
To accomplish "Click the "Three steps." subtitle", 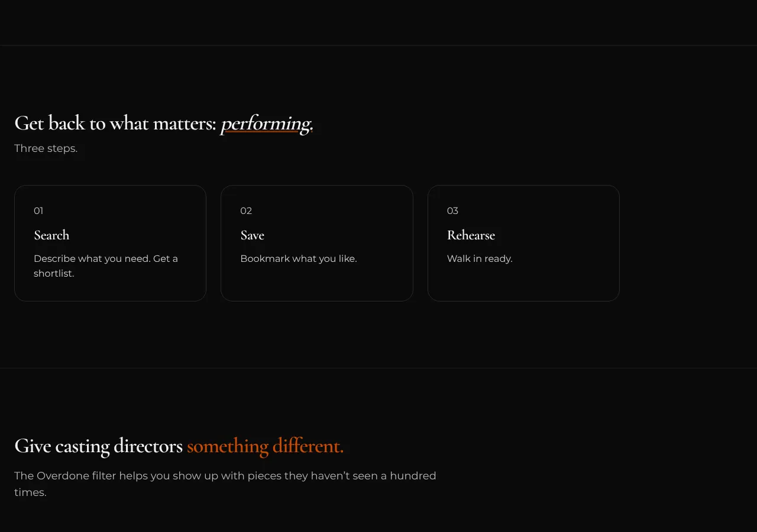I will click(46, 148).
